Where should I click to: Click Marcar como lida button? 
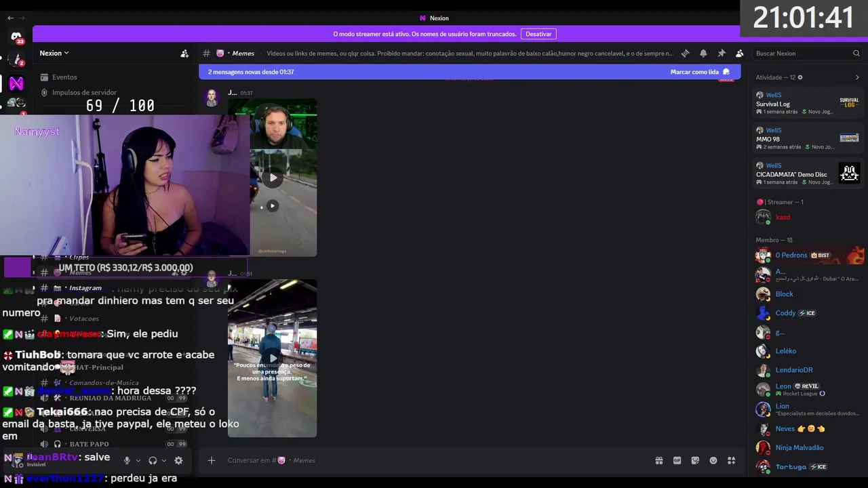pos(700,72)
